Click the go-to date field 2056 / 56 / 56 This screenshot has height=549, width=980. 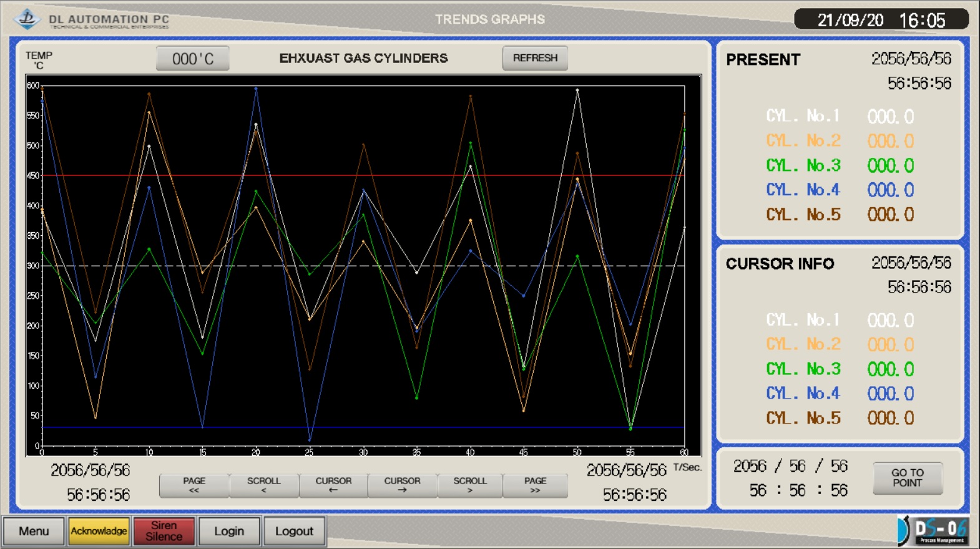790,466
